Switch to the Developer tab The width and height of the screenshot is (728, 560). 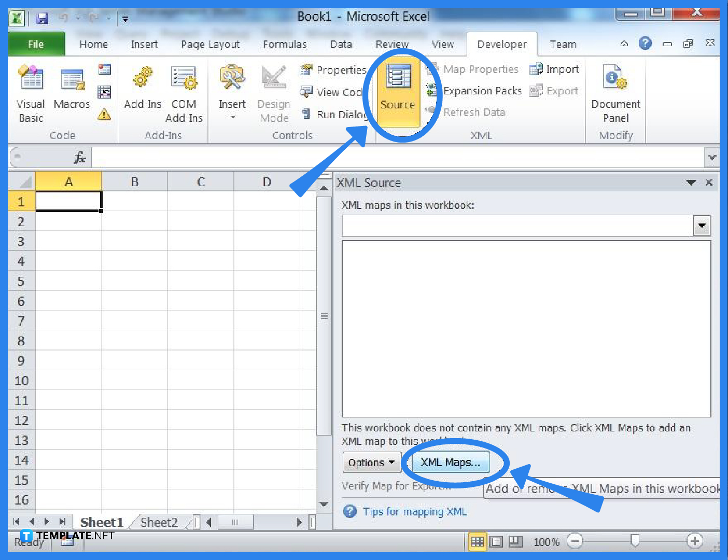click(x=501, y=44)
